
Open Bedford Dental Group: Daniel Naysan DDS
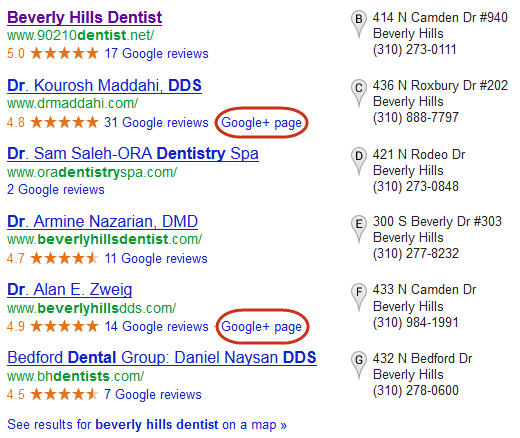[x=162, y=358]
